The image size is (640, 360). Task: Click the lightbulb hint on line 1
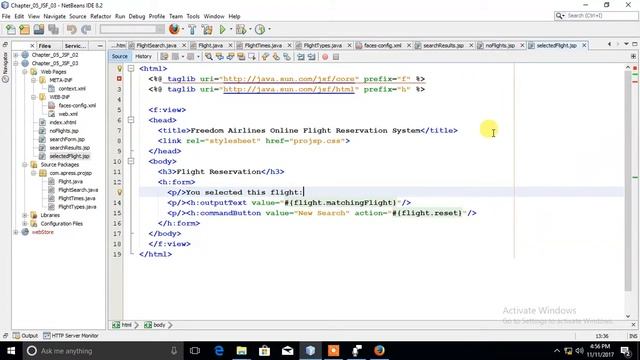120,69
